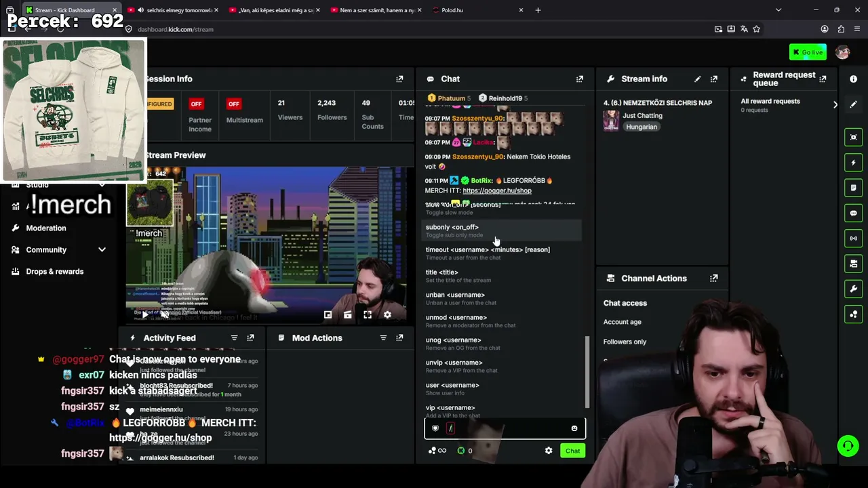Click the user profile avatar
This screenshot has height=488, width=868.
843,52
